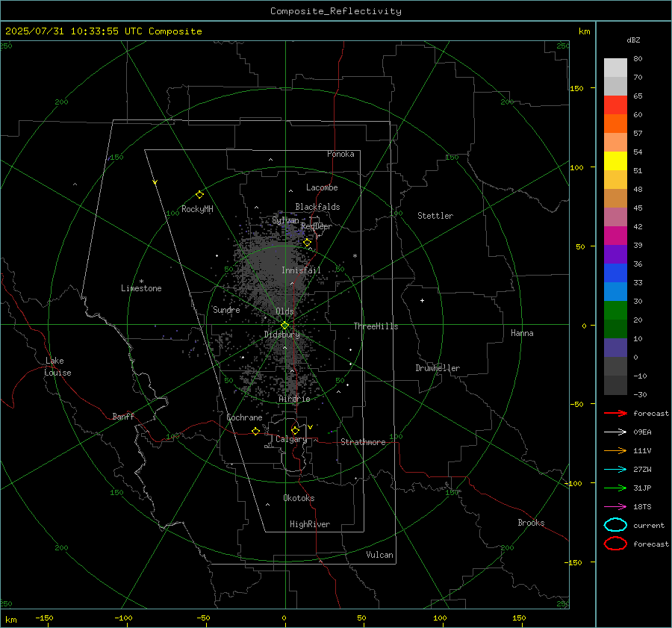
Task: Click the Banff town label
Action: click(123, 416)
